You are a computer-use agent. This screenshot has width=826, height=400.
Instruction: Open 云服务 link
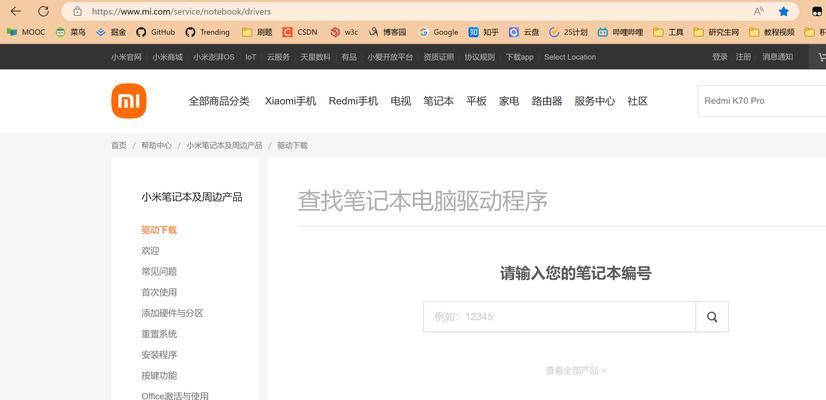click(x=278, y=57)
